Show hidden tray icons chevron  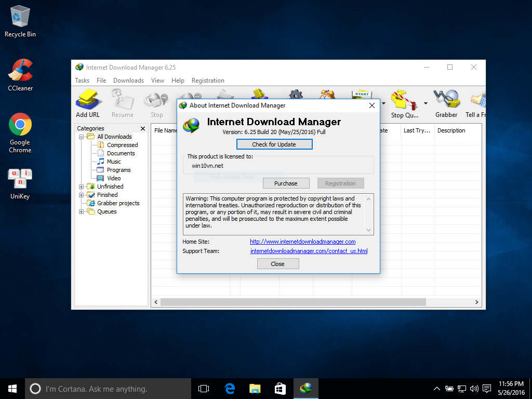437,389
